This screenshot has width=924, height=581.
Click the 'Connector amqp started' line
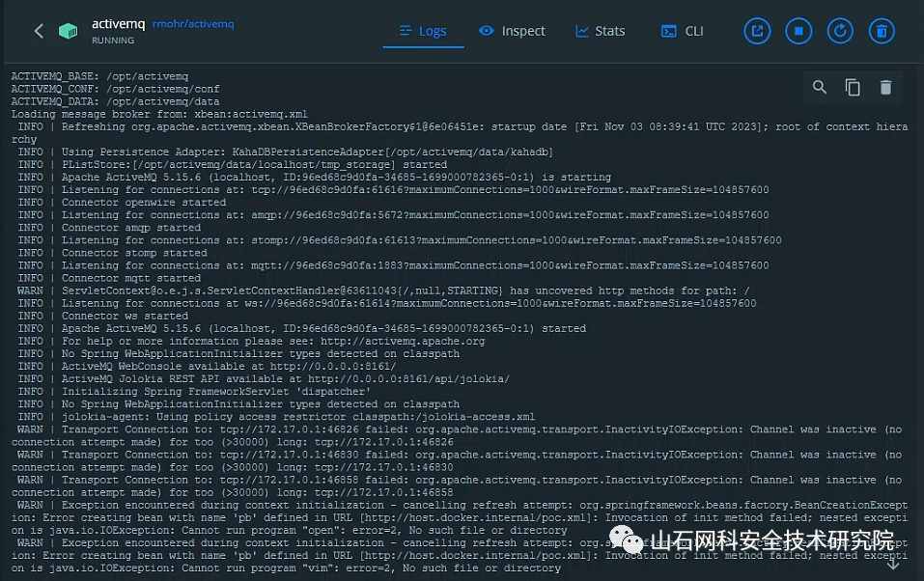pyautogui.click(x=109, y=228)
